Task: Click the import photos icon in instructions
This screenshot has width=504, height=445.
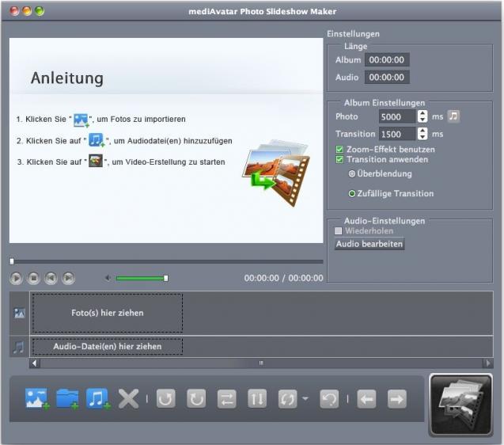Action: (81, 120)
